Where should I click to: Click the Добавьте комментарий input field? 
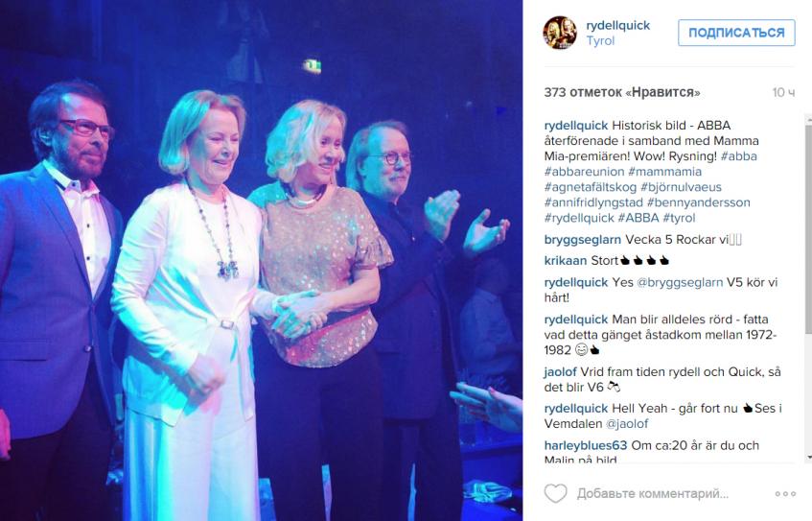pyautogui.click(x=653, y=493)
